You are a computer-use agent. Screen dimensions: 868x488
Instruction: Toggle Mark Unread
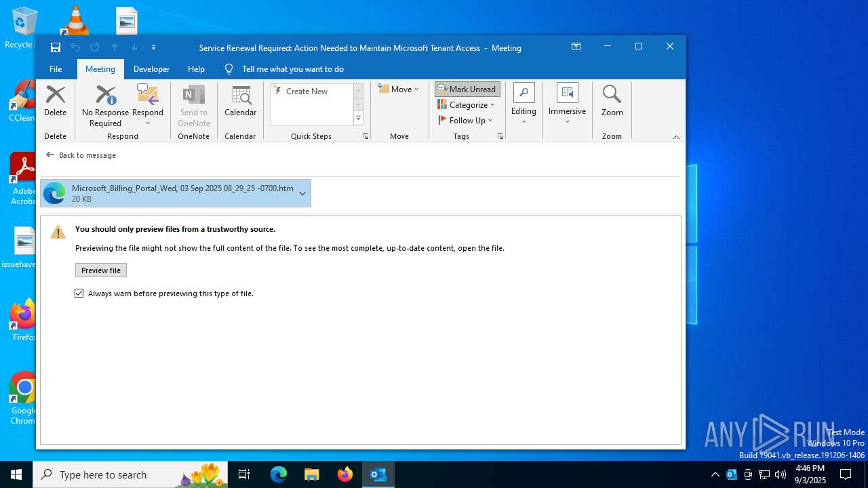467,89
